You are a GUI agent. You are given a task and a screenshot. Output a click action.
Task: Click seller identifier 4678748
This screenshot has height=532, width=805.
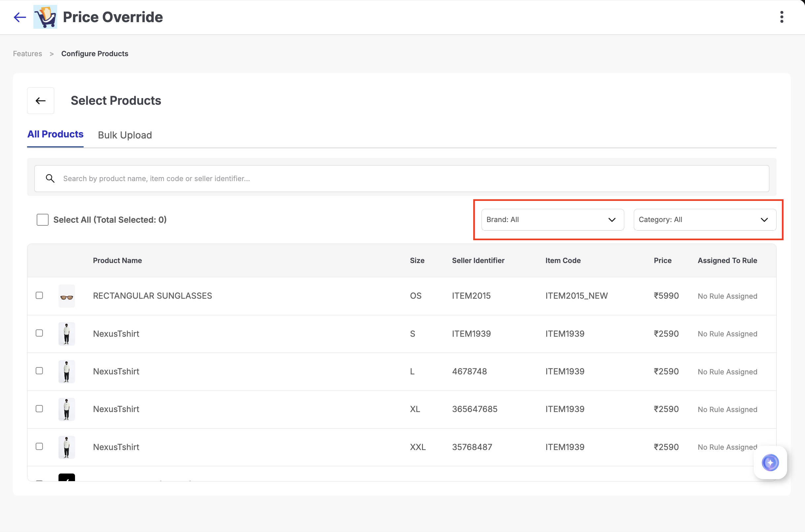click(x=469, y=371)
